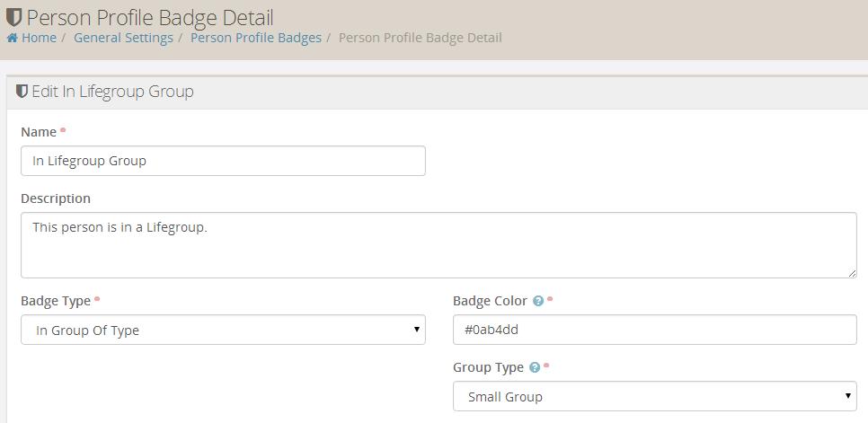Open the General Settings breadcrumb link

(x=123, y=38)
